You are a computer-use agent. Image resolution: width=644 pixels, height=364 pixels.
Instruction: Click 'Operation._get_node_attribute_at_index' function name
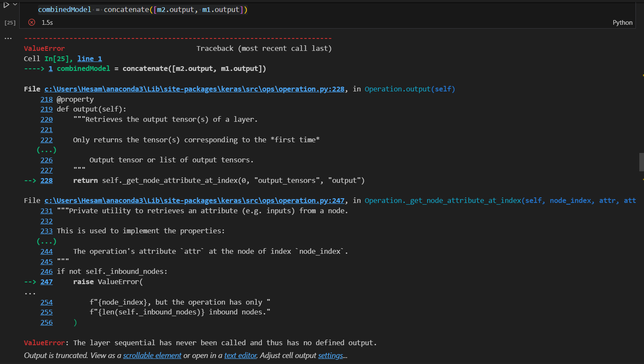[443, 200]
